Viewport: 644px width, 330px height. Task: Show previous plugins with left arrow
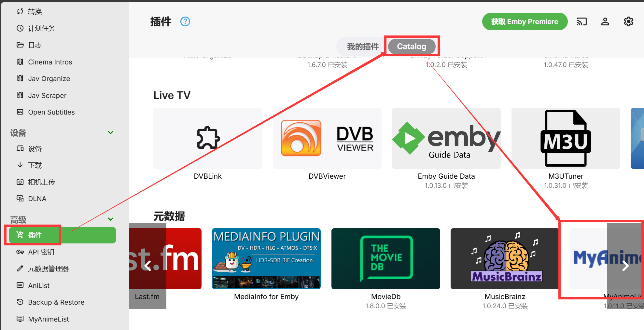pos(148,266)
